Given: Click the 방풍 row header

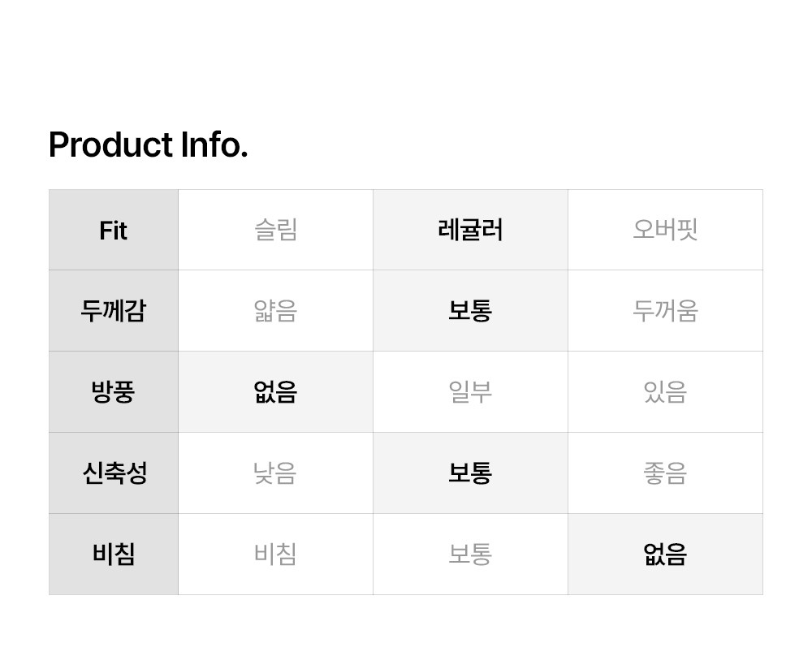Looking at the screenshot, I should click(114, 392).
